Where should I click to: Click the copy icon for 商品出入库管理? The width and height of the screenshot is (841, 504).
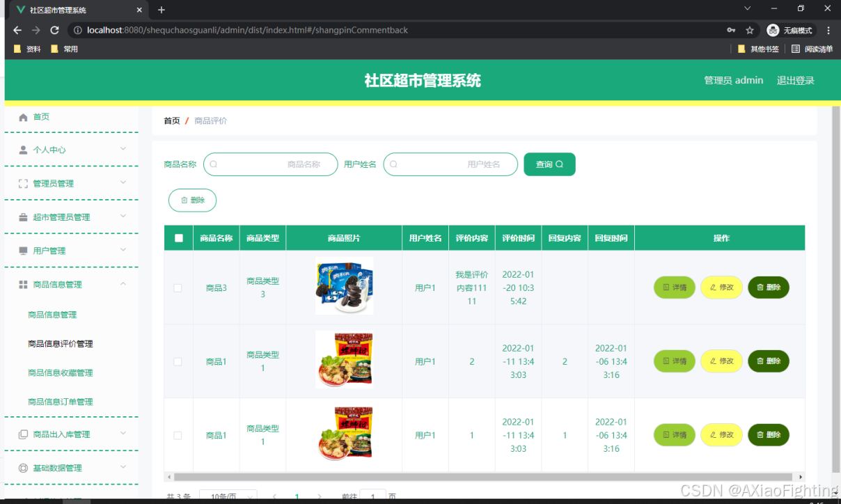coord(23,434)
